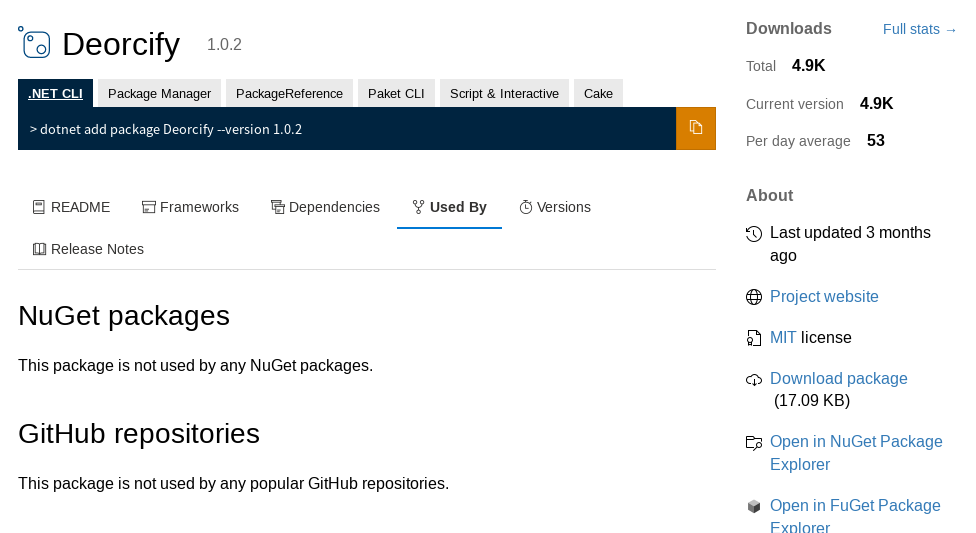
Task: Switch to the PackageReference tab
Action: point(289,93)
